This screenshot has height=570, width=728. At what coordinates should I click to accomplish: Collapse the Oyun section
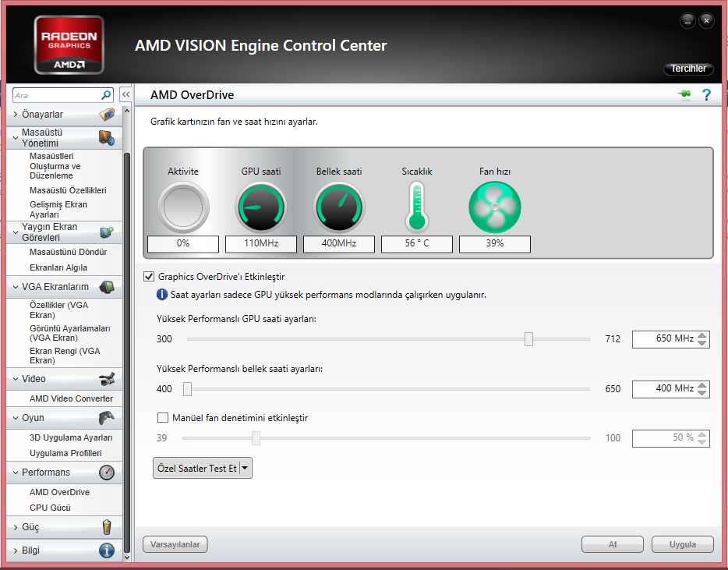click(16, 418)
